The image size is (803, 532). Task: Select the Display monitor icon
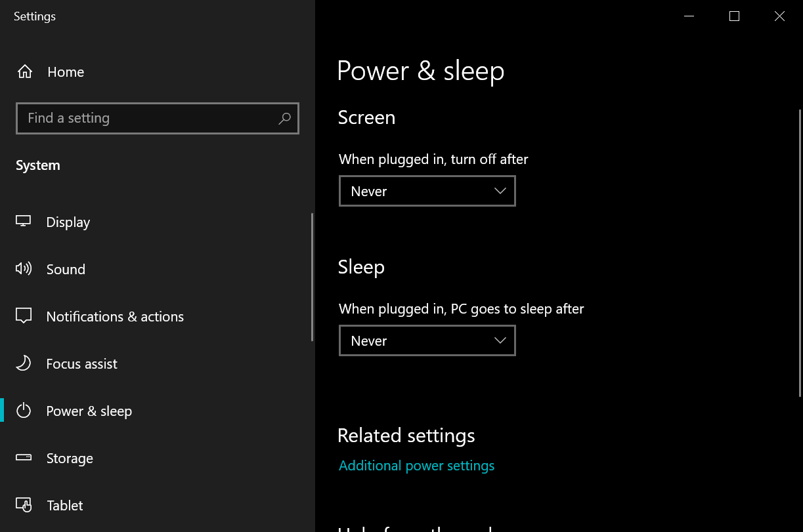(x=24, y=222)
